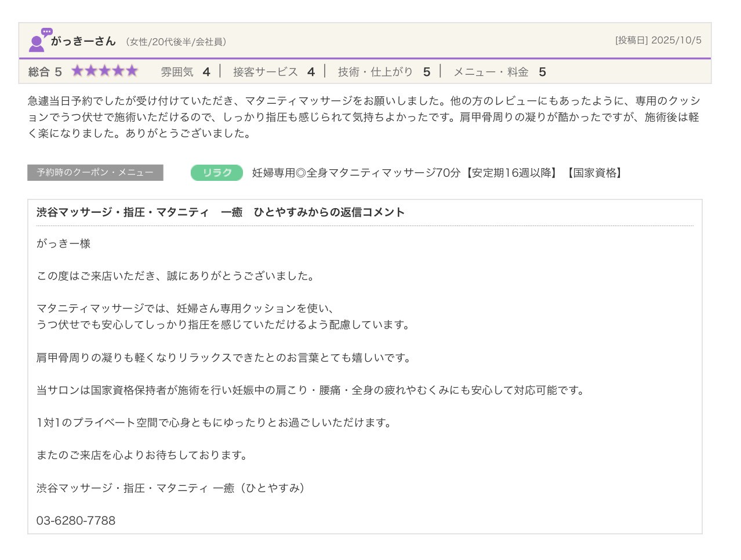Screen dimensions: 741x560
Task: Click the review body text paragraph
Action: 364,117
